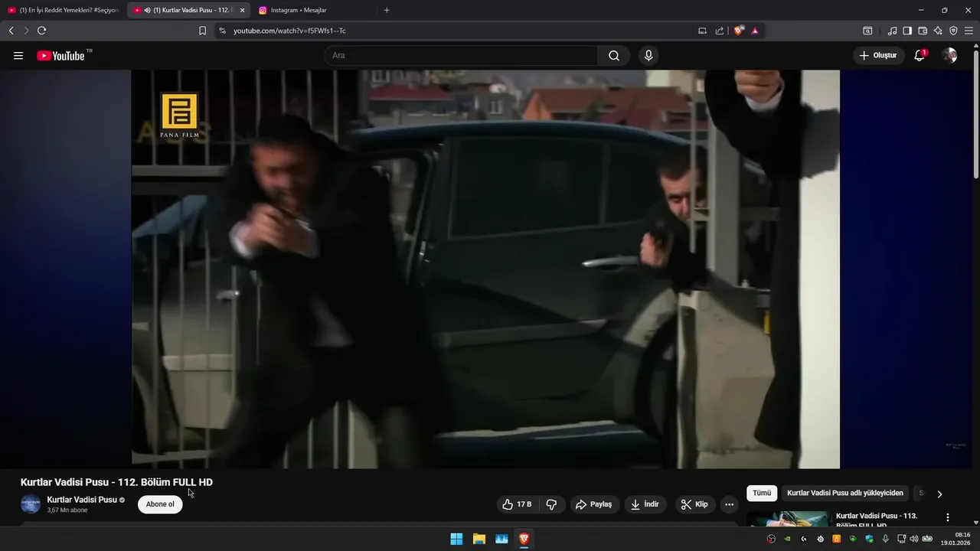Open options for 113. Bölüm suggested video
The image size is (980, 551).
tap(948, 517)
